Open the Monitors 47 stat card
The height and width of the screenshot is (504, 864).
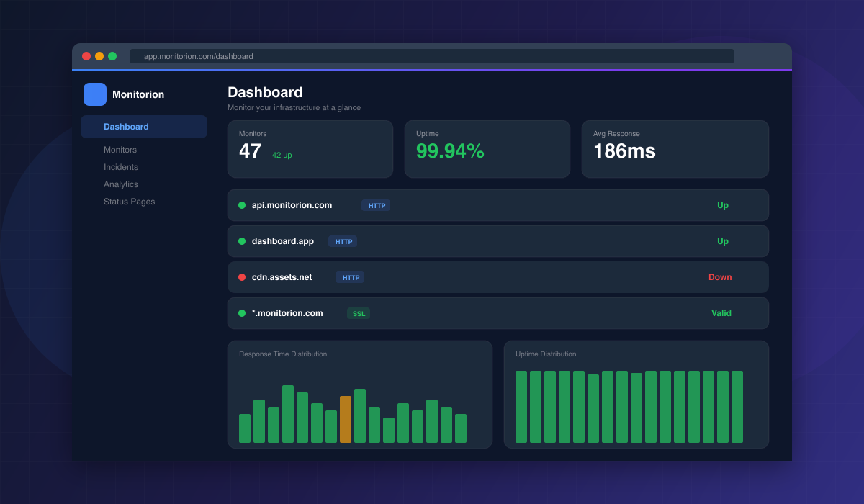point(310,149)
